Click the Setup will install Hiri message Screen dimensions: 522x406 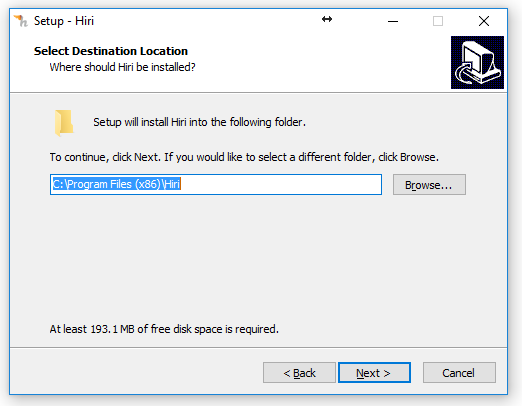point(199,122)
